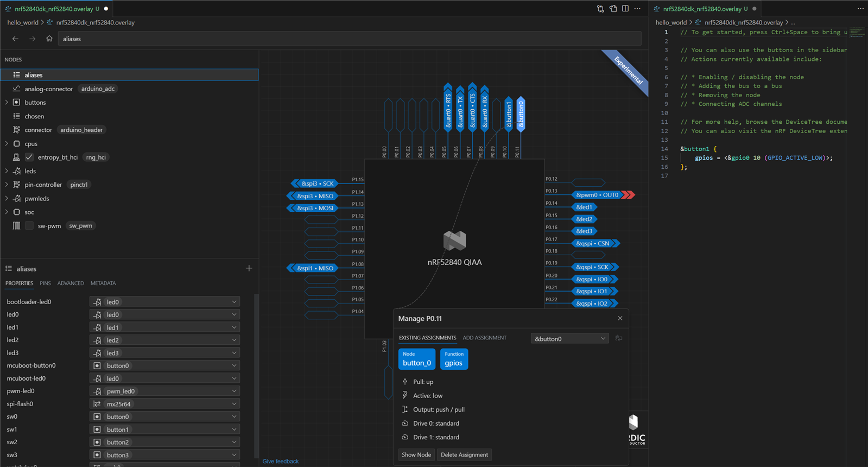This screenshot has height=467, width=868.
Task: Click the Pull: up property row
Action: tap(417, 382)
